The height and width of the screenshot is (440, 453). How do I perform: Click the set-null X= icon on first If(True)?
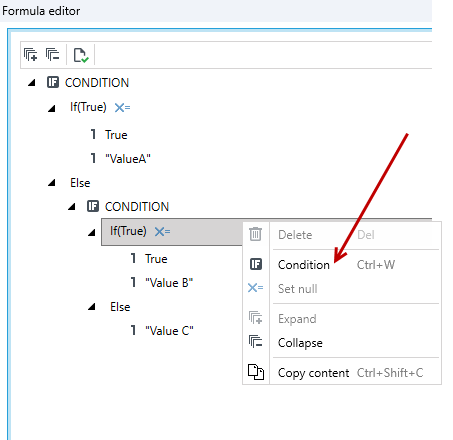click(x=122, y=107)
